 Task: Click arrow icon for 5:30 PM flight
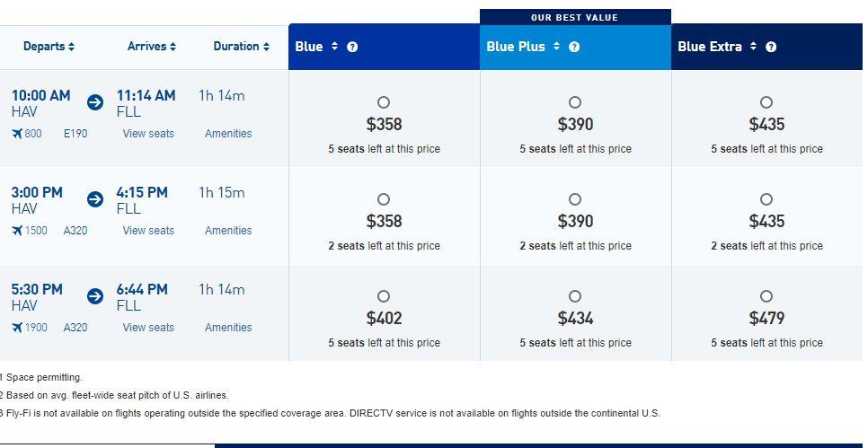coord(95,296)
